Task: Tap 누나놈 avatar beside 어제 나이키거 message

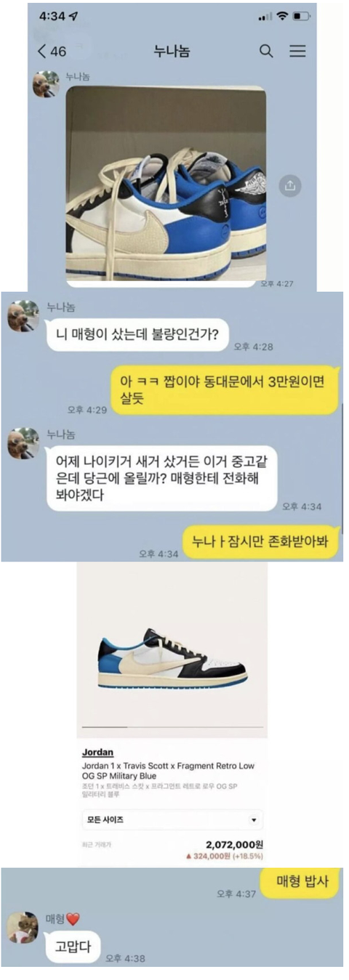Action: [23, 443]
